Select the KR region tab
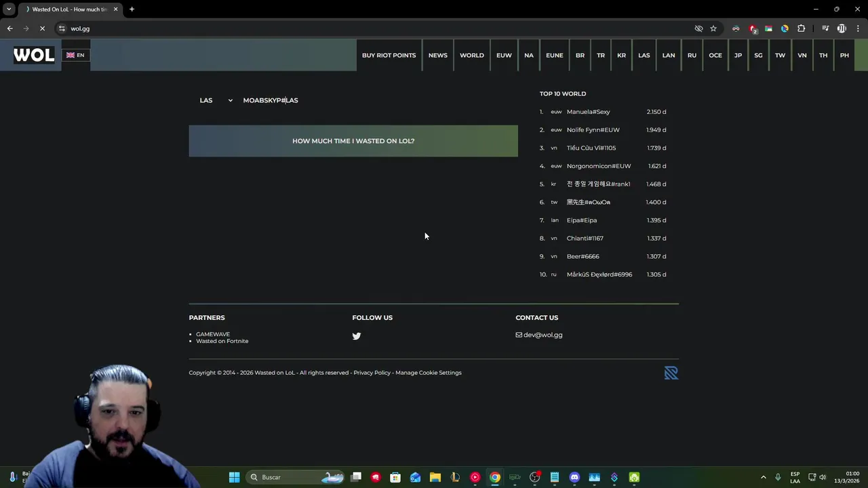Viewport: 868px width, 488px height. (x=621, y=56)
